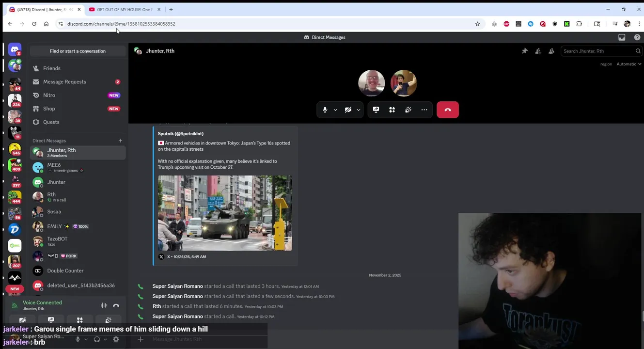This screenshot has width=644, height=349.
Task: Create DM plus icon beside Direct Messages
Action: (x=120, y=141)
